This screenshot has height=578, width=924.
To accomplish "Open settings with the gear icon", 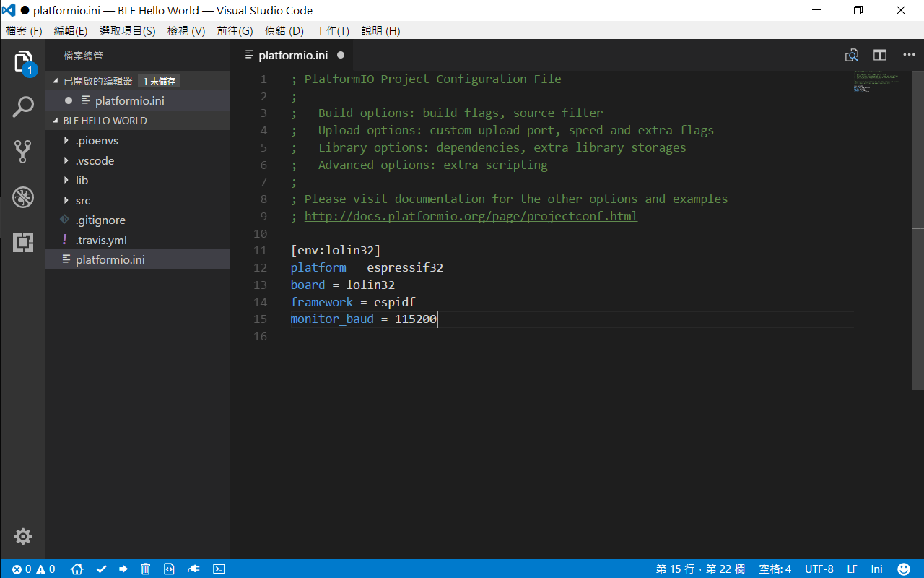I will tap(22, 536).
